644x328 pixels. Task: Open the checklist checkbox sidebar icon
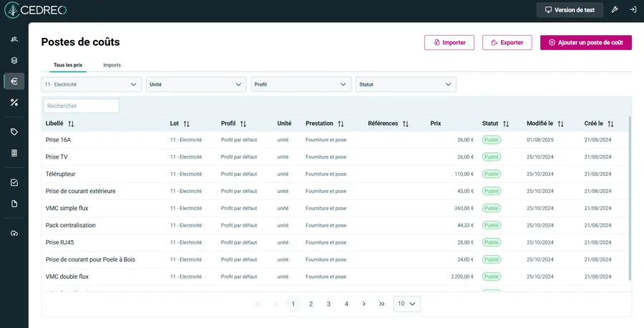14,182
